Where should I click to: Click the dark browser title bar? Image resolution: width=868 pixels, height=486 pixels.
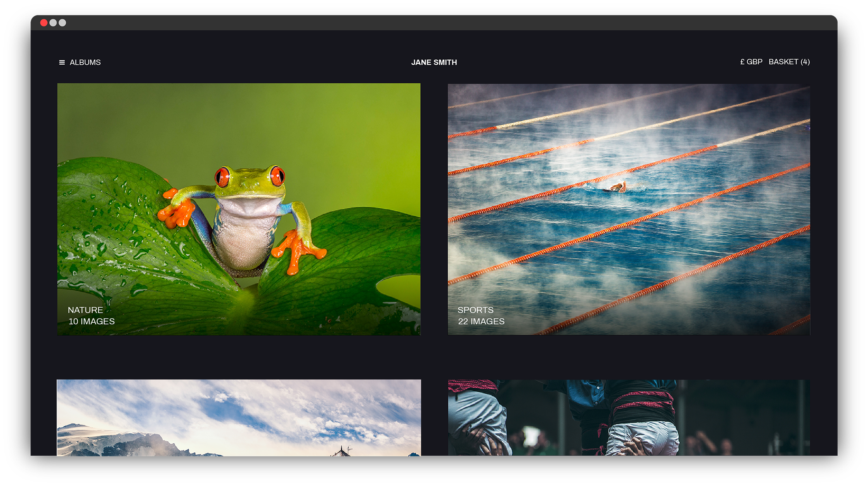click(x=434, y=23)
